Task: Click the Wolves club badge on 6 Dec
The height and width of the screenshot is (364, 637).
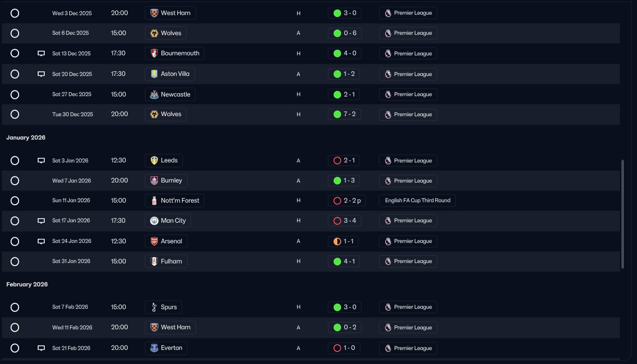Action: coord(154,33)
